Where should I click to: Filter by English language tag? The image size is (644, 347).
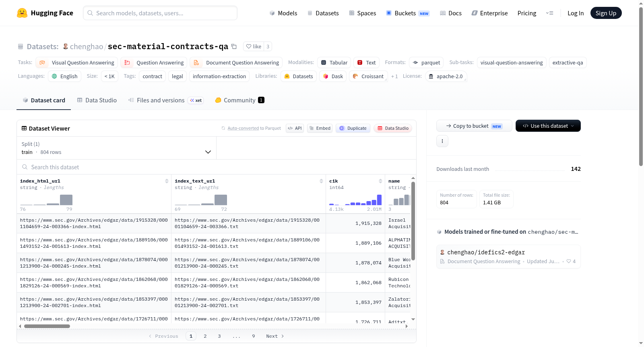[65, 76]
